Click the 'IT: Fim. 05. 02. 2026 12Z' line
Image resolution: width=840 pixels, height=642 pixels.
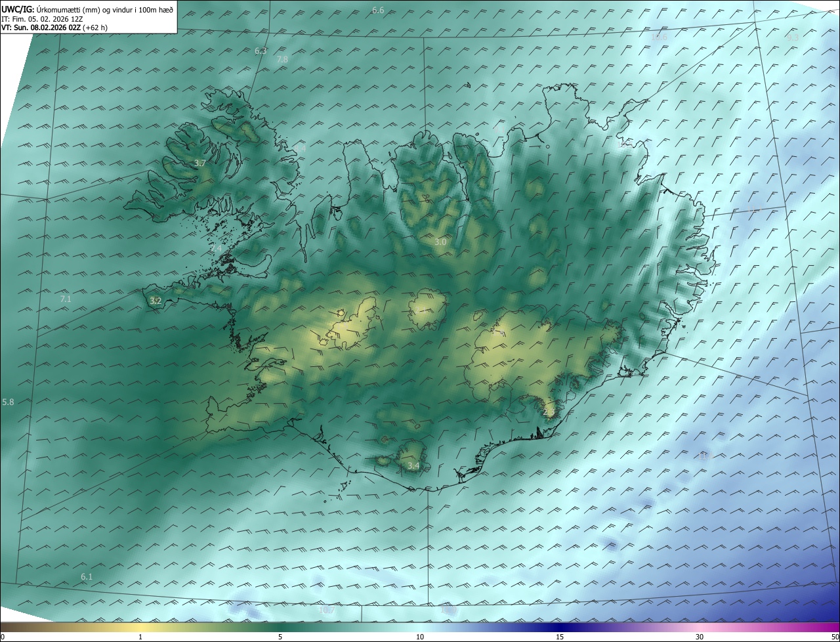tap(42, 19)
